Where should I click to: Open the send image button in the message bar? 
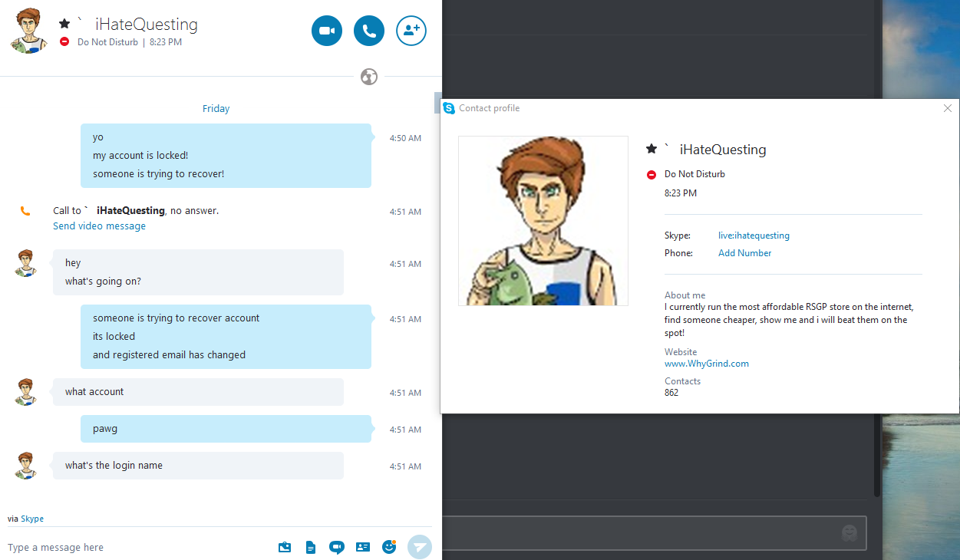(285, 547)
